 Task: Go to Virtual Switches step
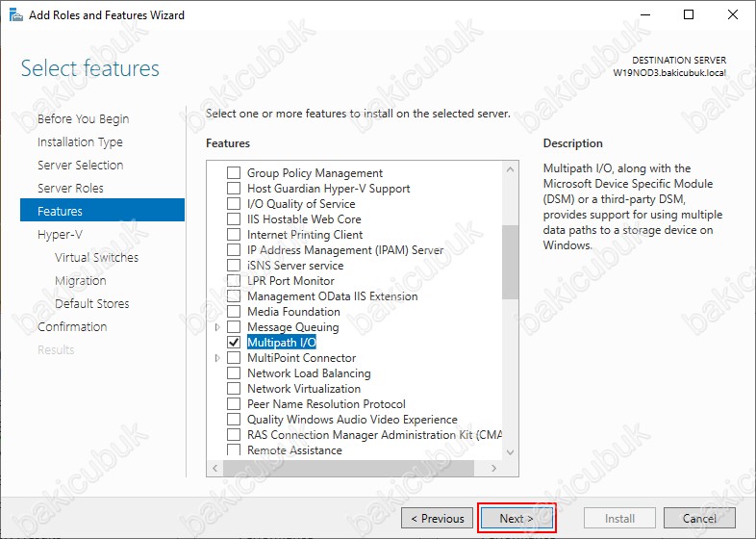click(96, 257)
